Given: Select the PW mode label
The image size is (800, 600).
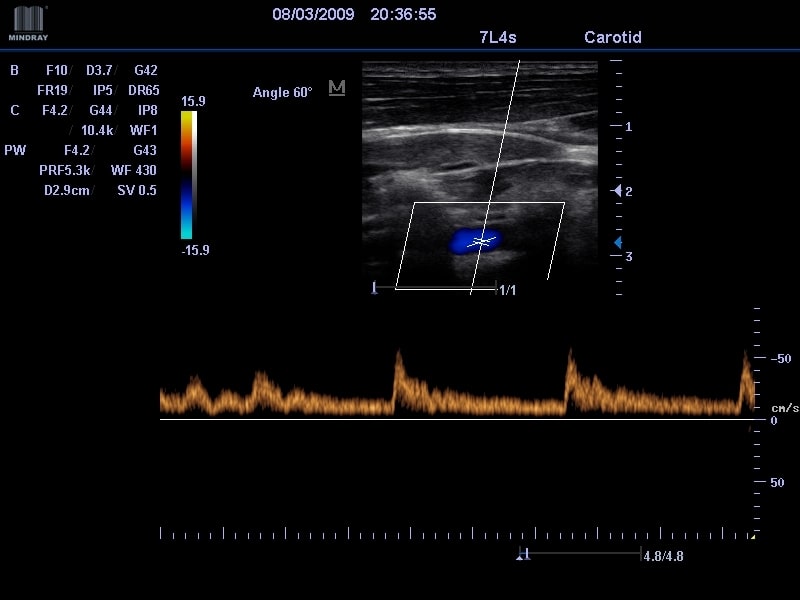Looking at the screenshot, I should pos(15,151).
